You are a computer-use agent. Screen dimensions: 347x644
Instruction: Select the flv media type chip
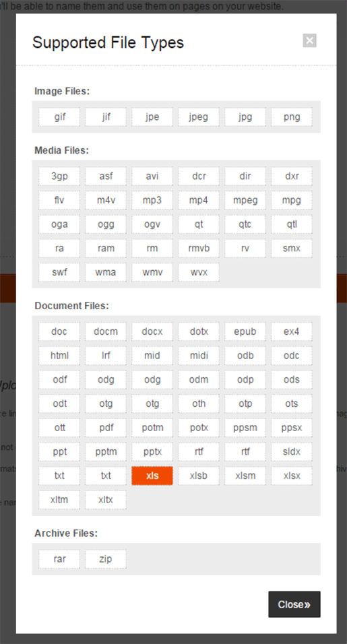pyautogui.click(x=59, y=200)
